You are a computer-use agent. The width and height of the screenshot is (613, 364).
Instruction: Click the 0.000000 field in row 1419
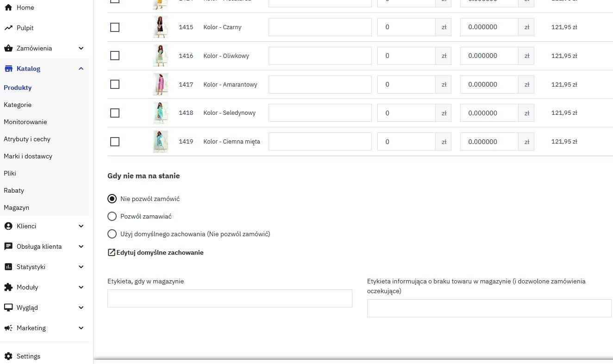click(x=489, y=142)
